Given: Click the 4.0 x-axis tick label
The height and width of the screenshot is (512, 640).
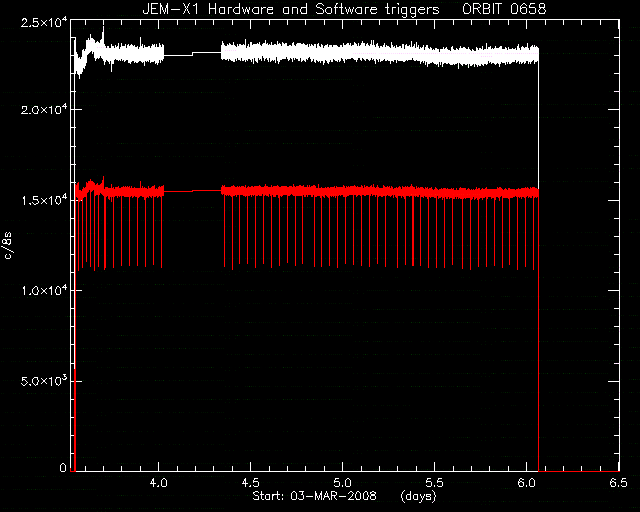Looking at the screenshot, I should tap(158, 483).
